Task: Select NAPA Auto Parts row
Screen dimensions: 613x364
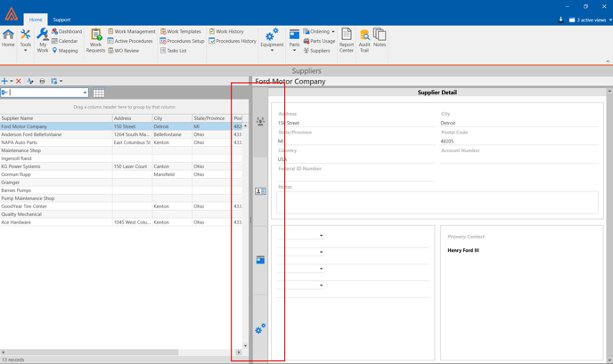Action: coord(121,142)
